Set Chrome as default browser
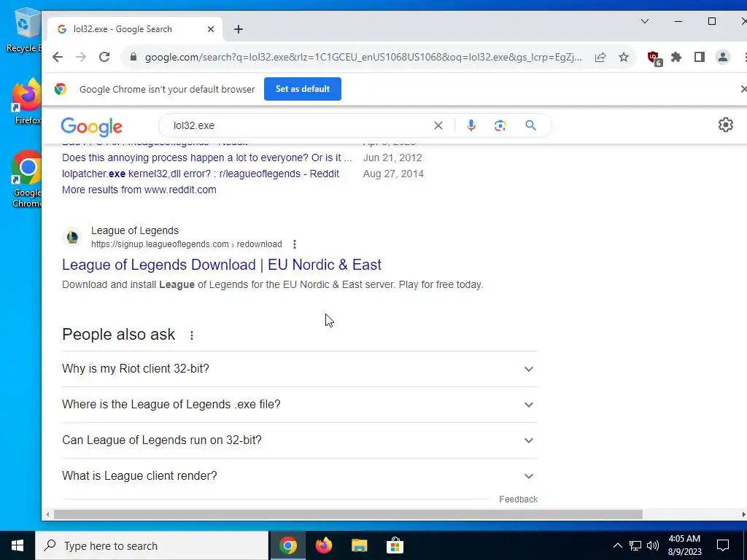Screen dimensions: 747x560 coord(303,89)
